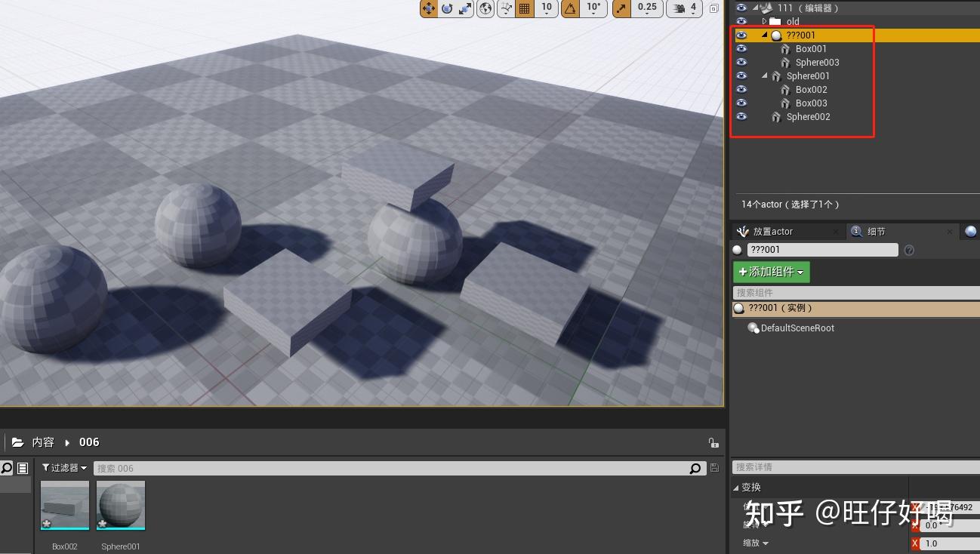This screenshot has width=980, height=554.
Task: Select the Move tool in viewport toolbar
Action: 429,9
